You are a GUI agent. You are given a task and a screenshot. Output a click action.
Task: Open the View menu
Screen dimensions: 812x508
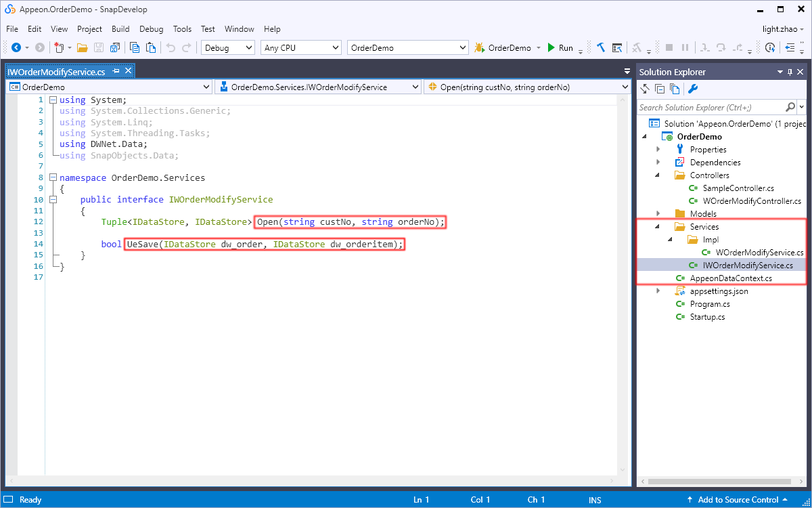(60, 29)
